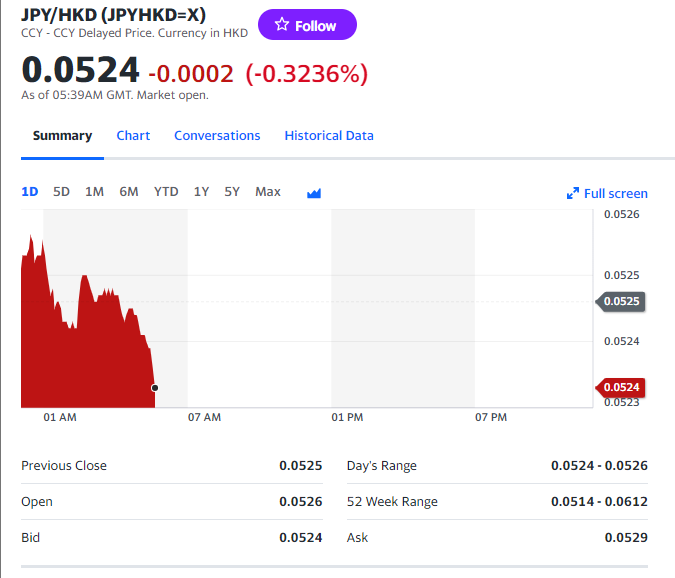Click the Full screen expand icon
The image size is (675, 578).
[573, 194]
